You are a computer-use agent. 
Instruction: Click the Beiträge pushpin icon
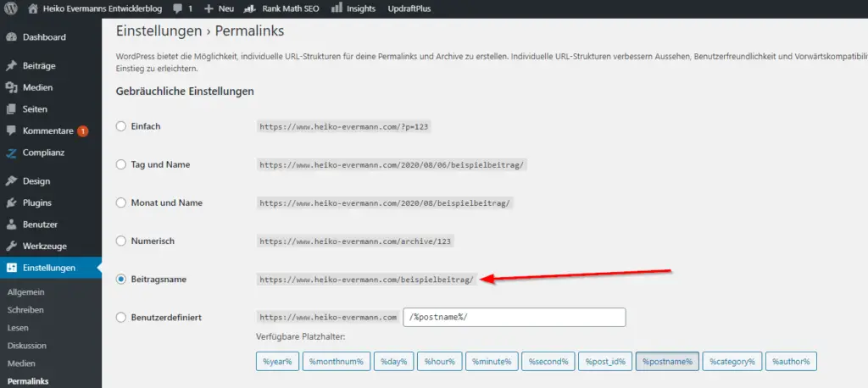(12, 66)
